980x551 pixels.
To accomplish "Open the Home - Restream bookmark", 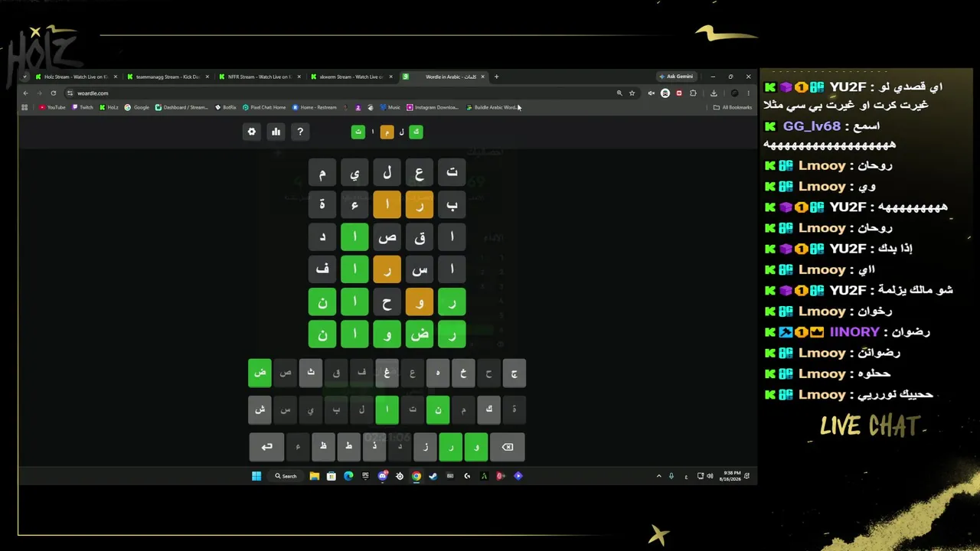I will point(315,107).
